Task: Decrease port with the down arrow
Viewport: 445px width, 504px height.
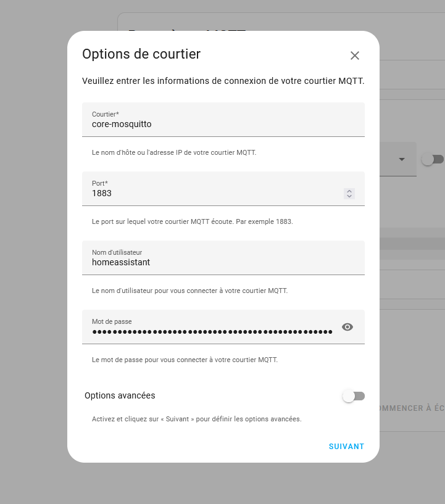Action: [x=349, y=196]
